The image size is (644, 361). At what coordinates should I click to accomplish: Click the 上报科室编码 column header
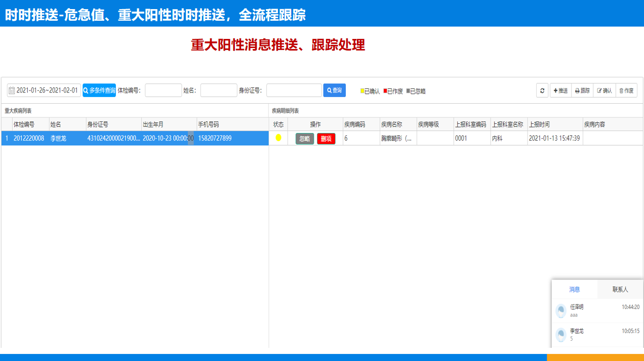[x=472, y=124]
